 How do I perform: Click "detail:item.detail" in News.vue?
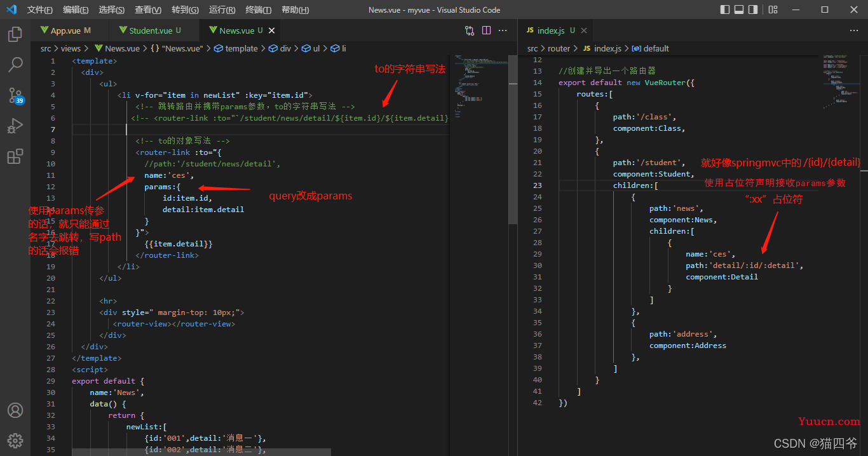point(203,210)
